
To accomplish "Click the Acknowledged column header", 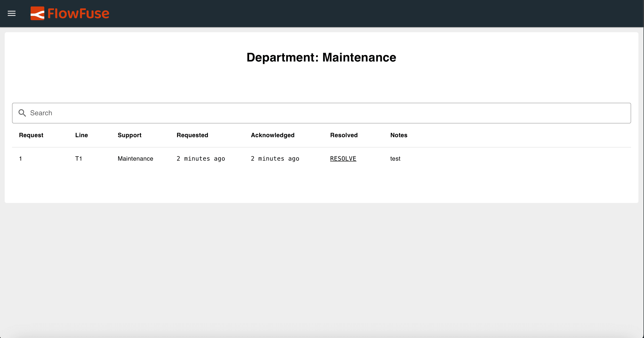I will coord(272,135).
